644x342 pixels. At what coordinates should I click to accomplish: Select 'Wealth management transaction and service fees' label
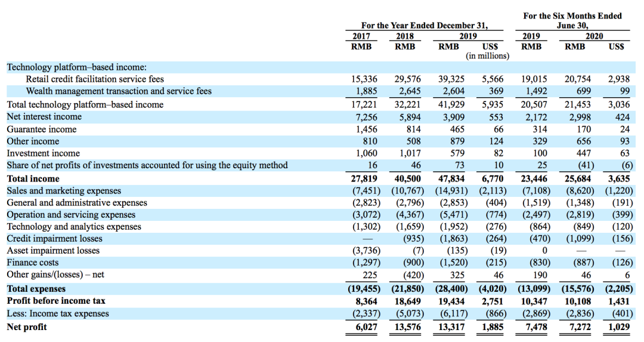(119, 91)
